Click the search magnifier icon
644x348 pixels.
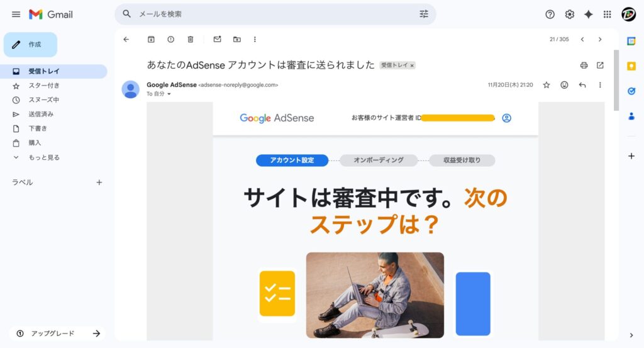127,14
